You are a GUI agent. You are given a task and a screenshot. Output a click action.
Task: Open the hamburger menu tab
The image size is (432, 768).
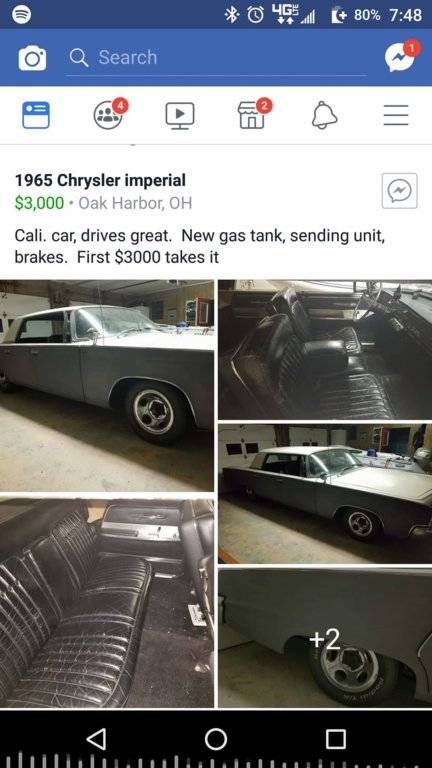click(x=396, y=115)
